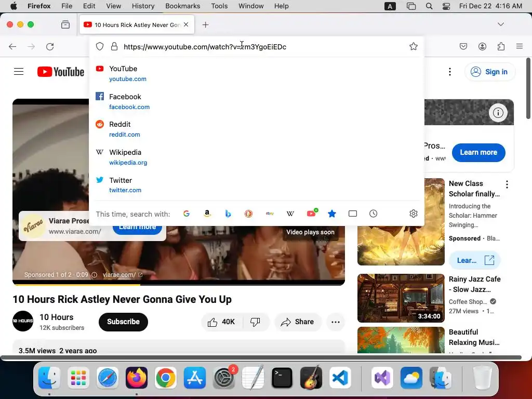
Task: Open the Tools menu
Action: tap(219, 6)
